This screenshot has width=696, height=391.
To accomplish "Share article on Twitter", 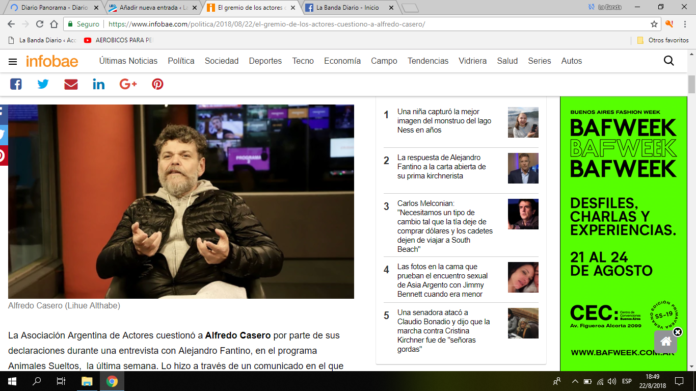I will (x=43, y=84).
